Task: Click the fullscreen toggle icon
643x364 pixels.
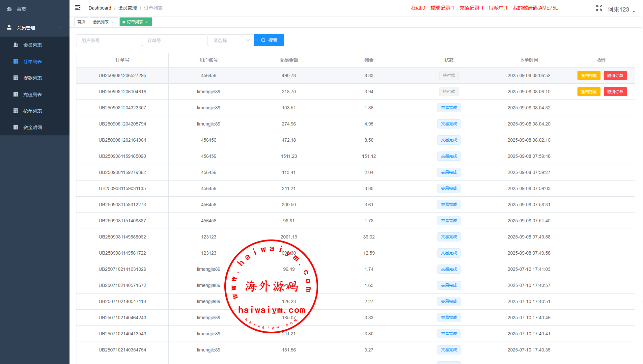Action: coord(599,8)
